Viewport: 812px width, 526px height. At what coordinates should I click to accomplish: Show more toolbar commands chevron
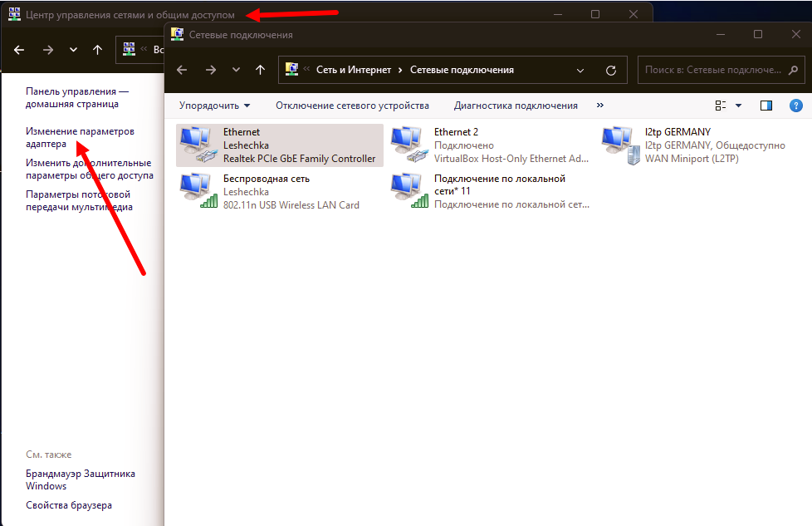[600, 106]
